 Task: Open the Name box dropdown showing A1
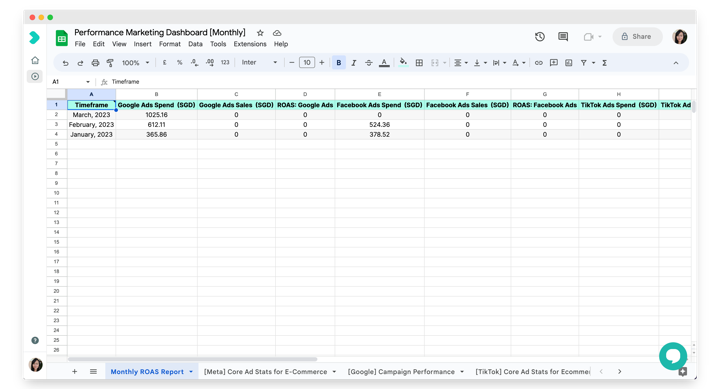tap(88, 82)
